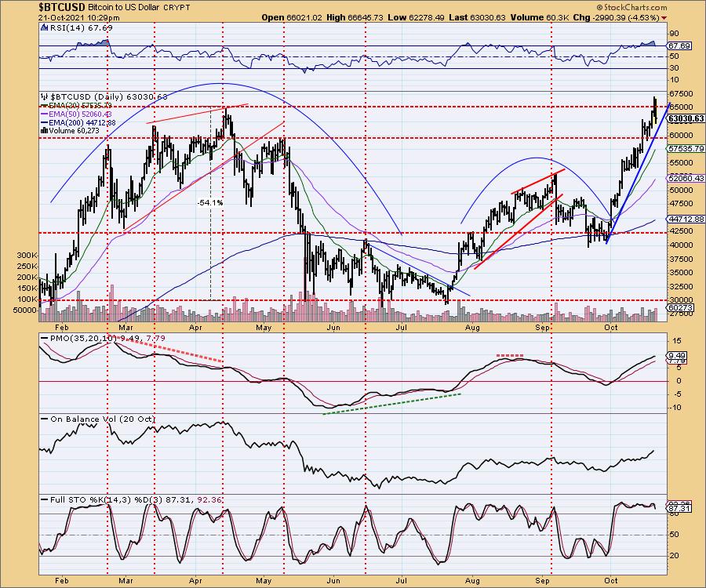Click the RSI(14) 67.69 legend label
The image size is (706, 588).
click(x=82, y=28)
